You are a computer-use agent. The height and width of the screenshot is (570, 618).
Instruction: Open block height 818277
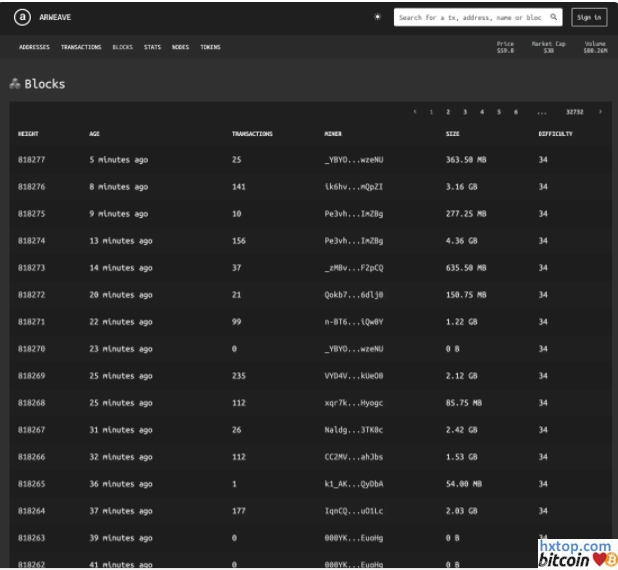pyautogui.click(x=31, y=160)
